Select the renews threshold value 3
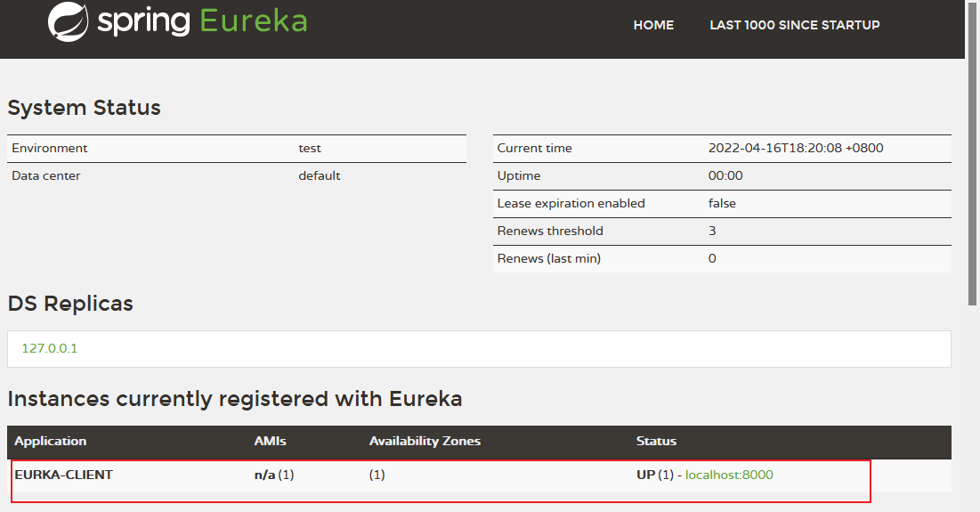This screenshot has width=980, height=512. click(712, 231)
